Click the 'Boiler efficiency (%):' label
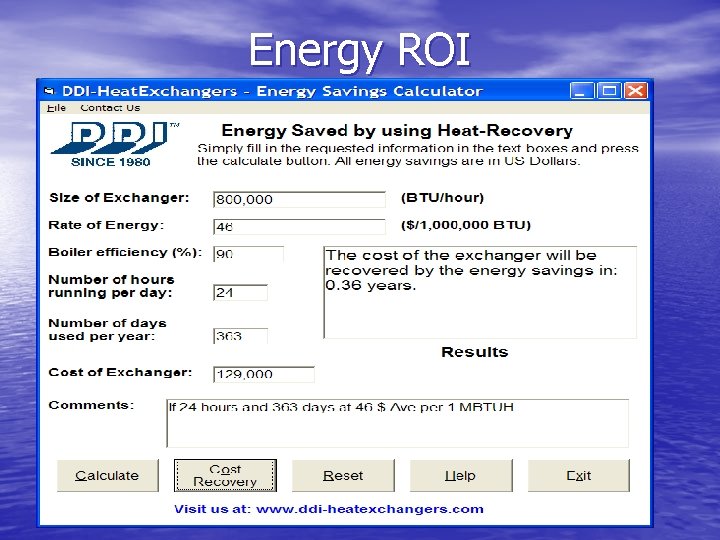720x540 pixels. tap(125, 253)
